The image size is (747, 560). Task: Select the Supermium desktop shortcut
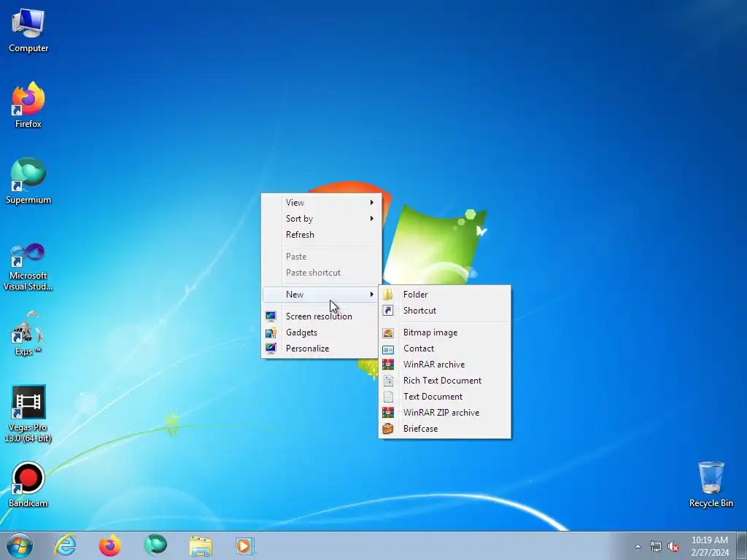click(28, 181)
